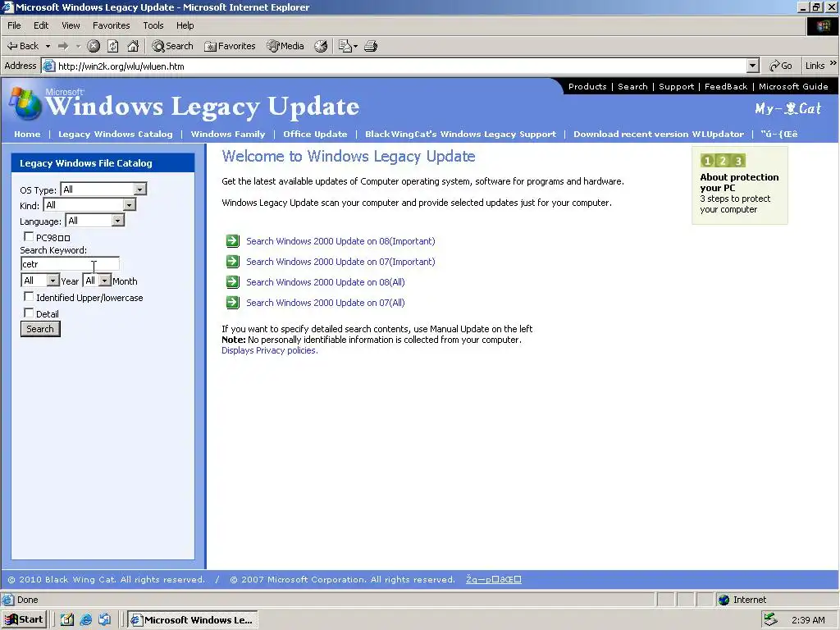Click the 1 2 3 steps icon
The height and width of the screenshot is (630, 840).
723,161
